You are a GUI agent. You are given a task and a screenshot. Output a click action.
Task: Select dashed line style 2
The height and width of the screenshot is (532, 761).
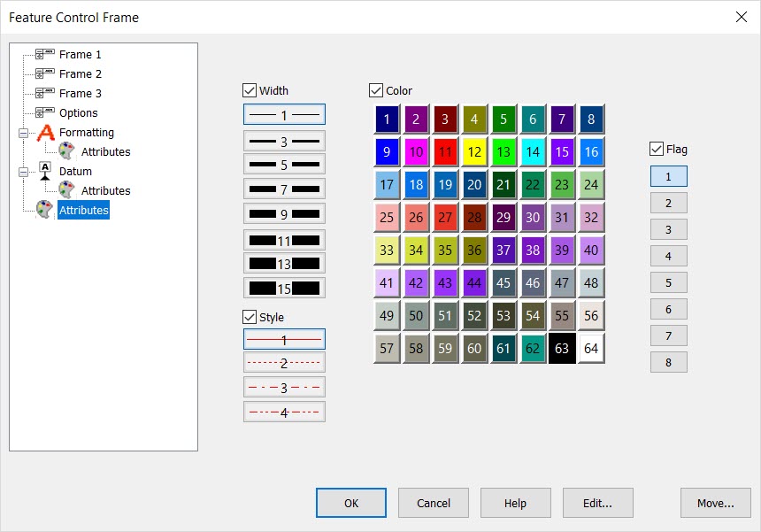coord(284,362)
